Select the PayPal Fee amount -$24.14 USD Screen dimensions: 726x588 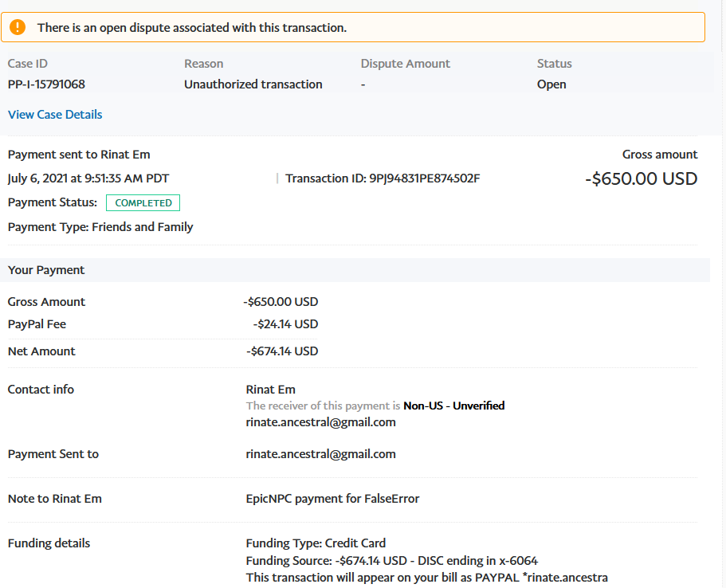click(285, 324)
